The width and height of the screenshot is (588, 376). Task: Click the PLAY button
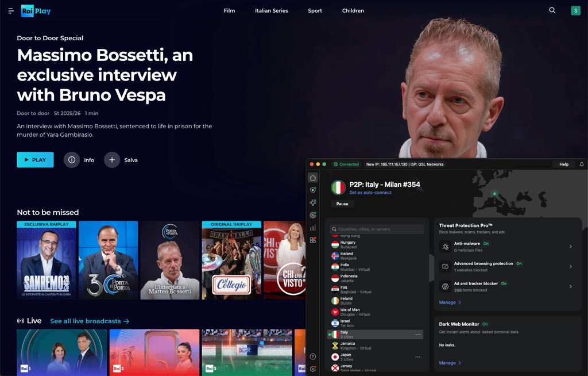(35, 160)
